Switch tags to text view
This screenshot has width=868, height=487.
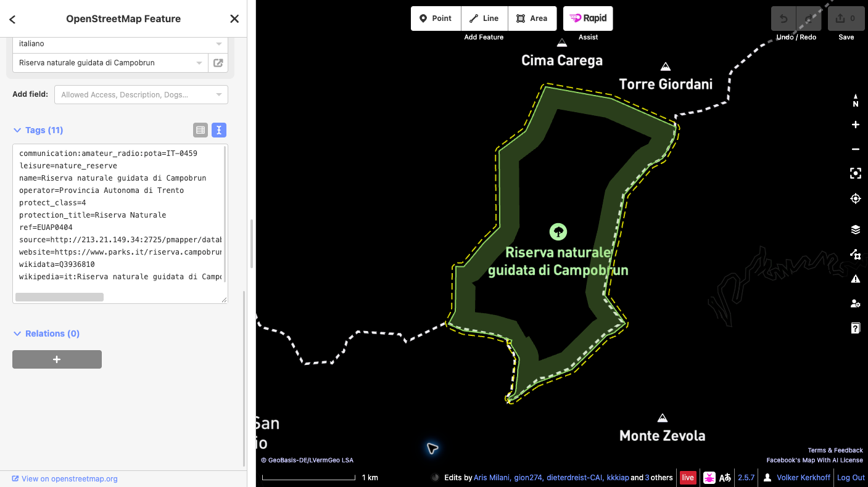point(219,130)
